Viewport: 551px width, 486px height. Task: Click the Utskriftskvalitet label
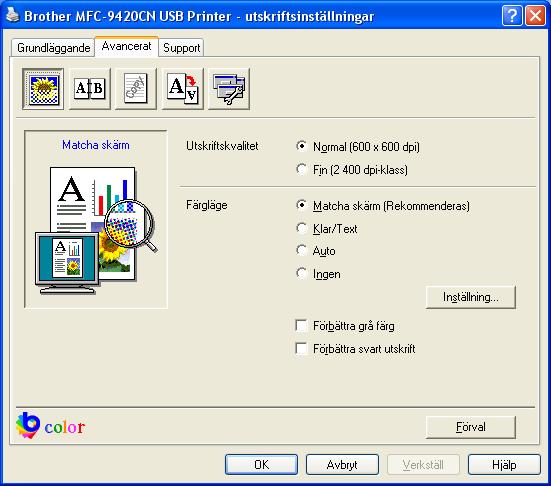coord(222,146)
